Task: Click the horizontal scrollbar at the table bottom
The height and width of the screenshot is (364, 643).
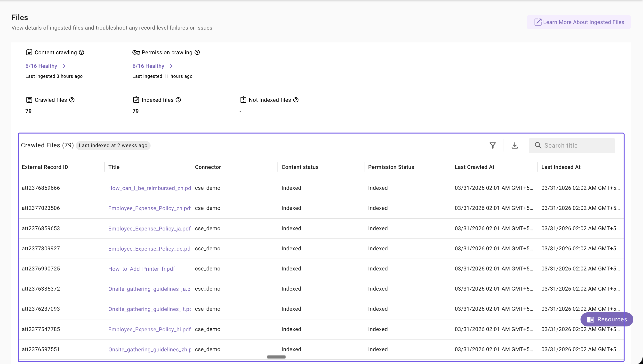Action: (276, 357)
